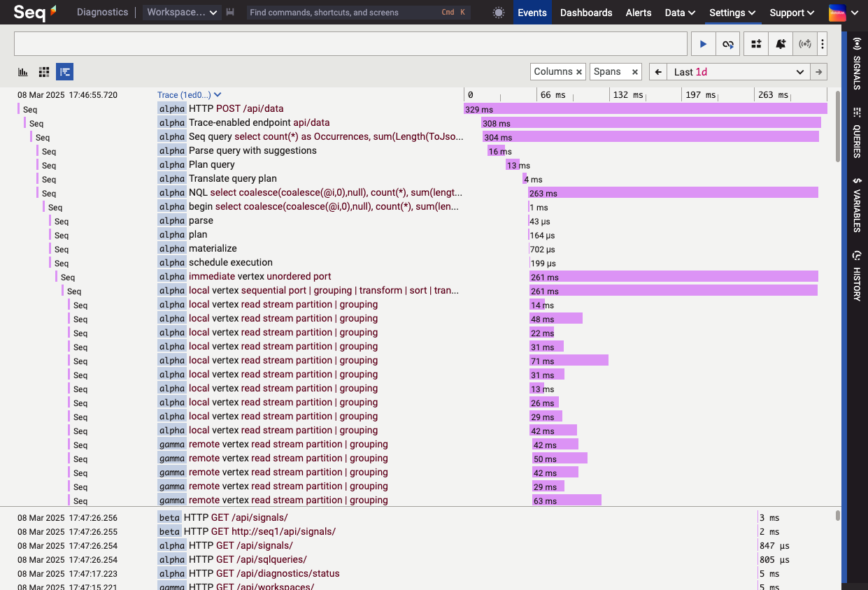
Task: Remove the Columns filter with its x
Action: (x=579, y=72)
